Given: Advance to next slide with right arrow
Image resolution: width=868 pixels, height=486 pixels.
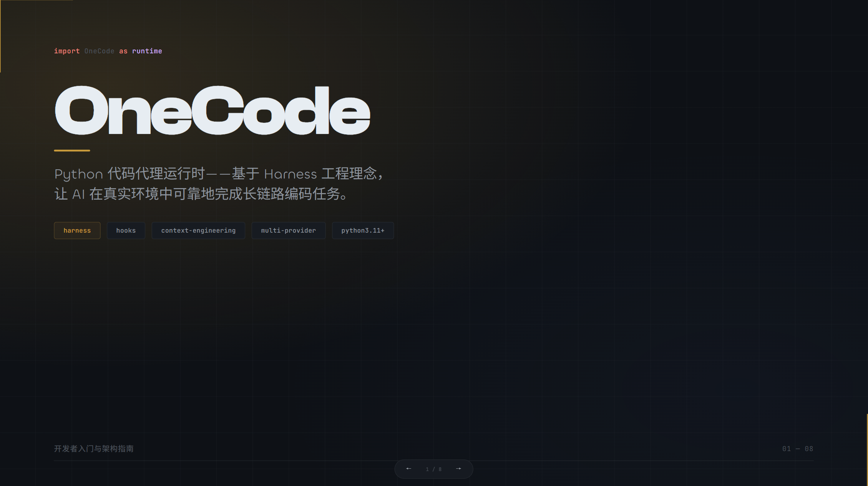Looking at the screenshot, I should pos(458,469).
